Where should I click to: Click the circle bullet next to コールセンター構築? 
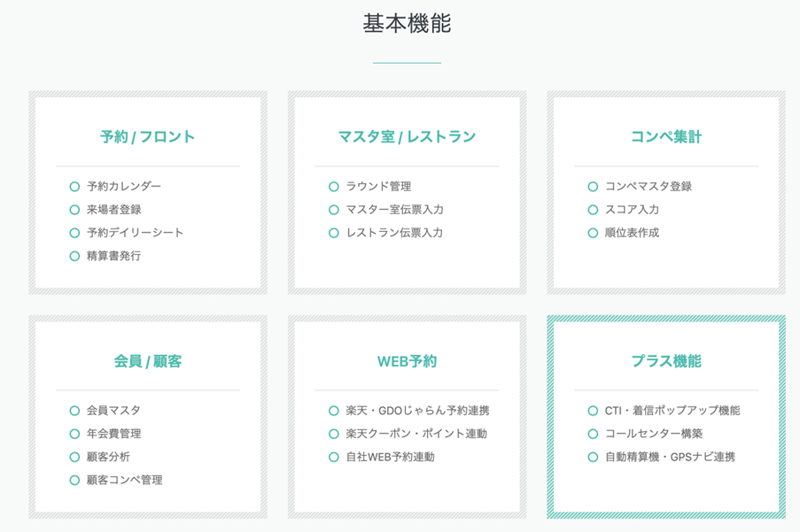click(593, 434)
